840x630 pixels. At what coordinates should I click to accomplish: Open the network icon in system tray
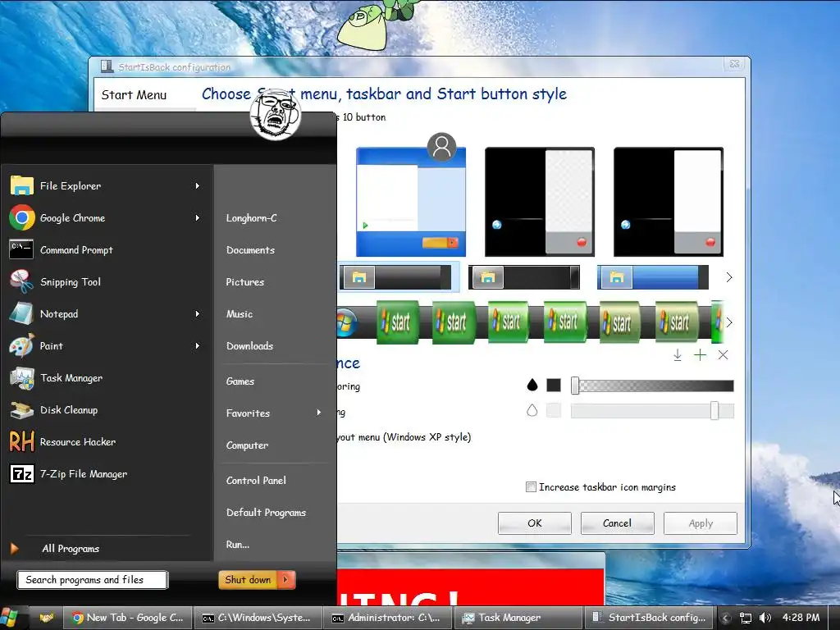click(x=745, y=618)
